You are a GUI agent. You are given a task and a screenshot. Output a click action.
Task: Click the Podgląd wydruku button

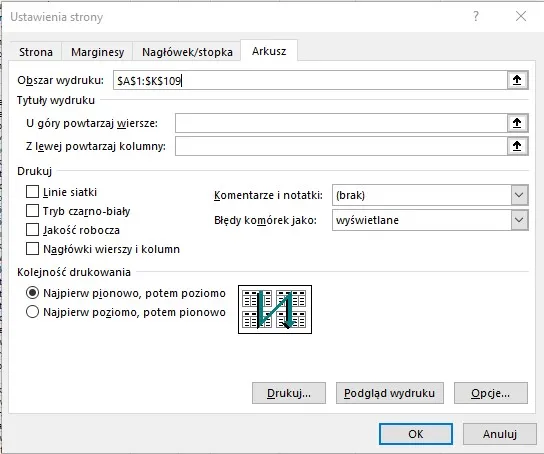(x=390, y=393)
